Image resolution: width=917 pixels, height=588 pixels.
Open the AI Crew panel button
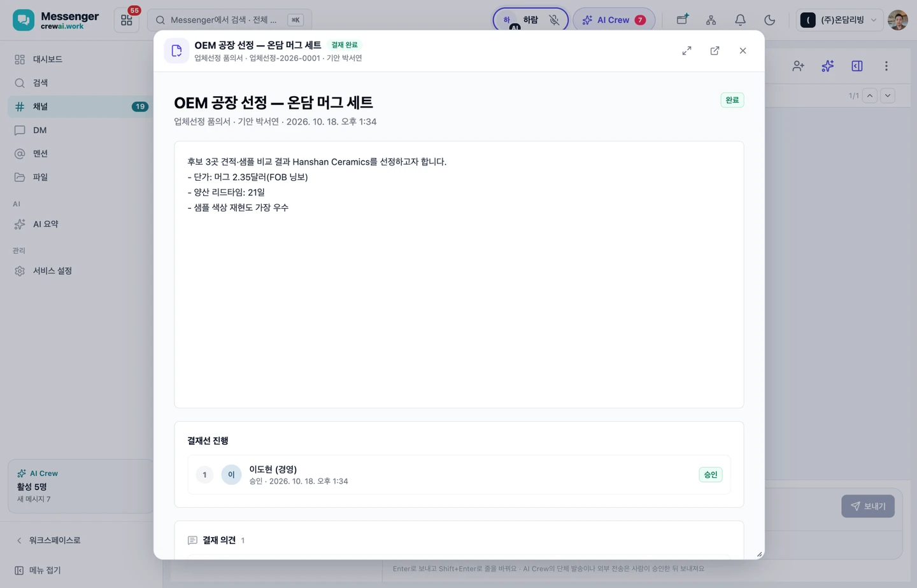(x=614, y=20)
